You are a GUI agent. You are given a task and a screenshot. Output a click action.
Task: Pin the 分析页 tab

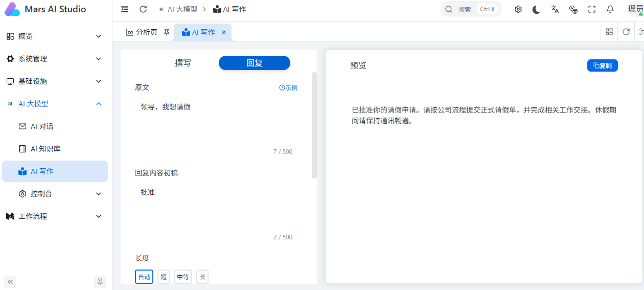coord(167,32)
